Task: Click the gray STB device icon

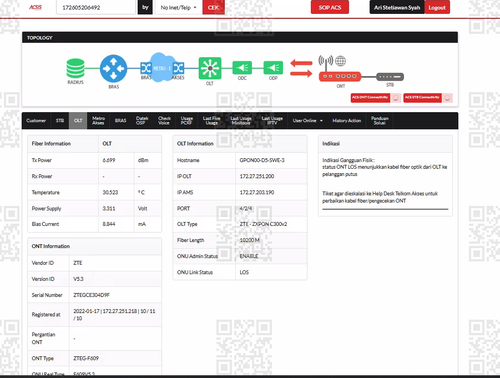Action: click(390, 77)
